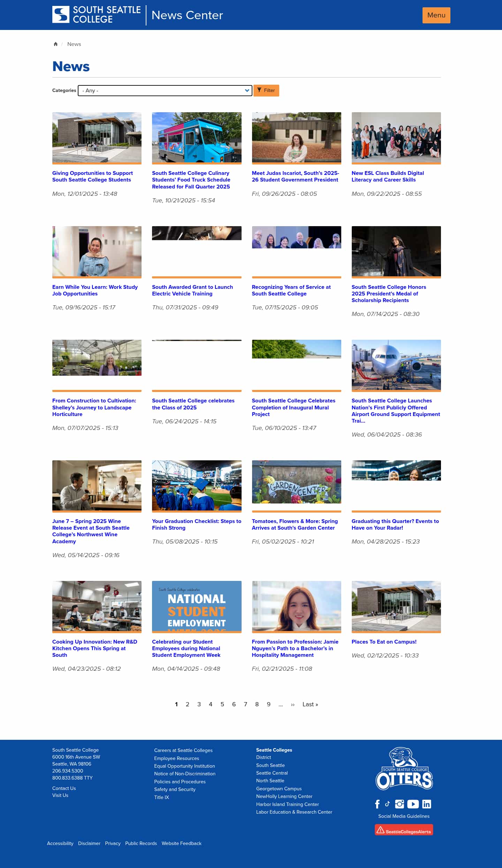Open the Visit Us footer link
The width and height of the screenshot is (502, 868).
[x=60, y=795]
